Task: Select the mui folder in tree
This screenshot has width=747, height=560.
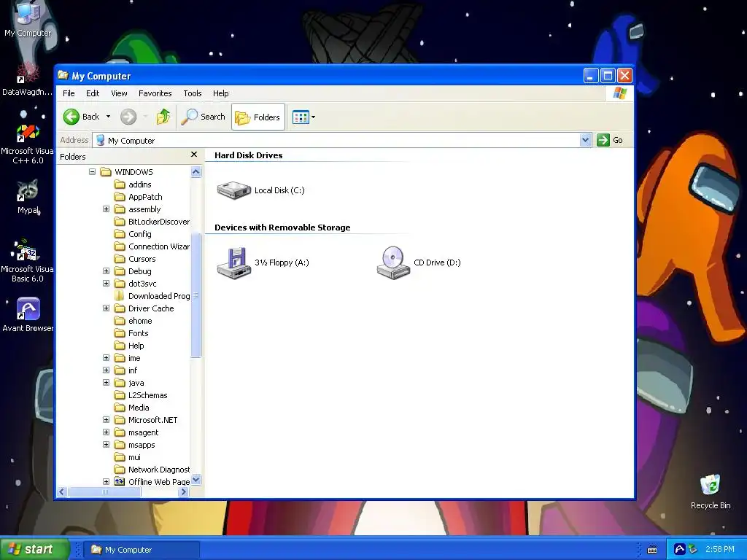Action: pos(128,456)
